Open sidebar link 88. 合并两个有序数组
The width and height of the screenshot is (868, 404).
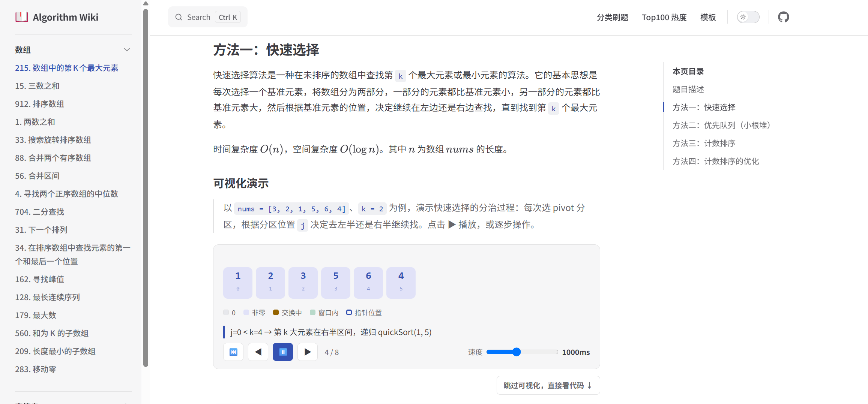point(53,158)
